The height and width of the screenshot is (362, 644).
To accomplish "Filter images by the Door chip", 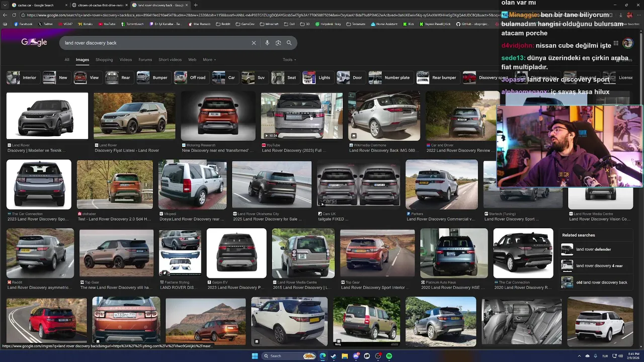I will (350, 77).
